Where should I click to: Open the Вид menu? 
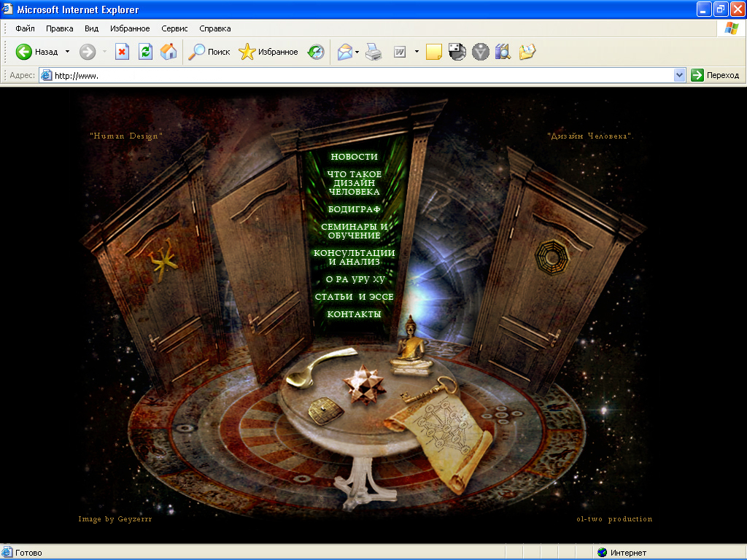coord(91,28)
